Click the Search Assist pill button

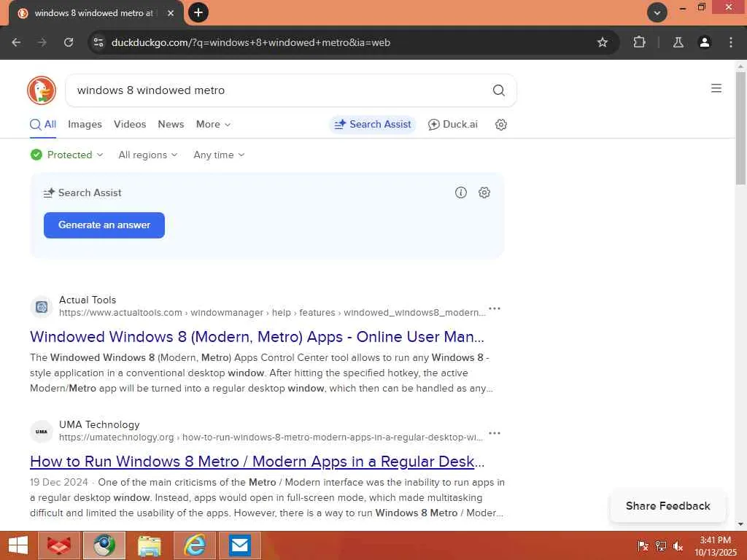tap(373, 124)
